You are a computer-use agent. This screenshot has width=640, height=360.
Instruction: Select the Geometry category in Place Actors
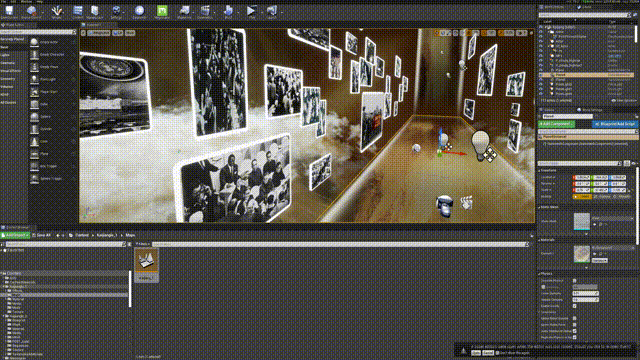7,79
